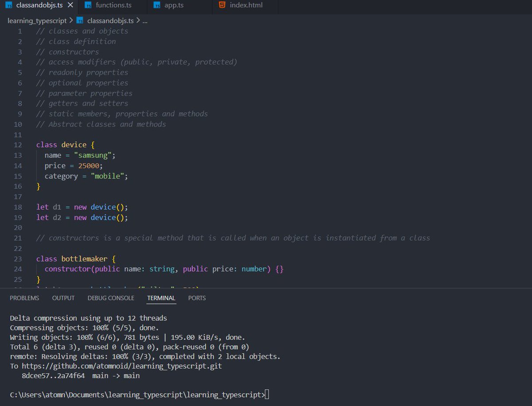Switch to the DEBUG CONSOLE panel
532x406 pixels.
110,298
